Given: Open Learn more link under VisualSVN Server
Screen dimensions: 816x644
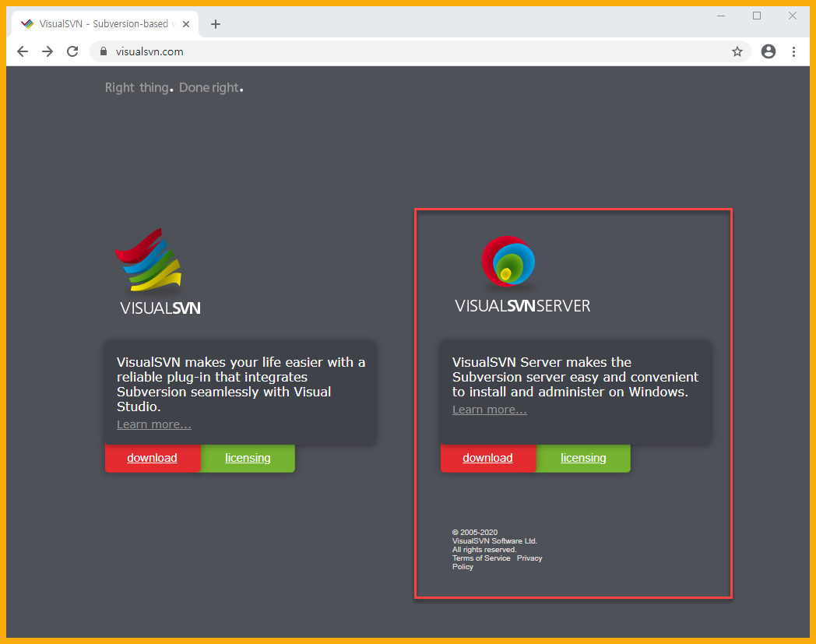Looking at the screenshot, I should coord(490,410).
